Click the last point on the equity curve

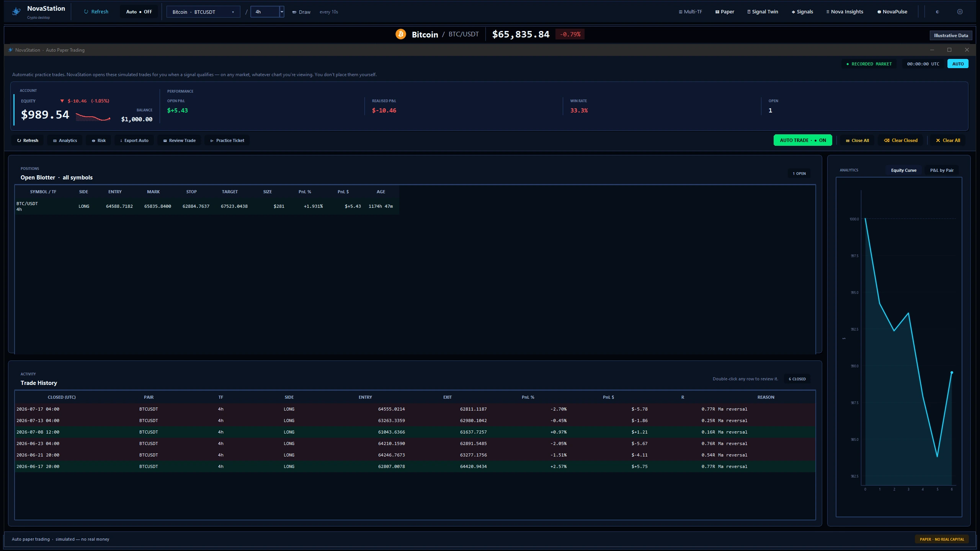[952, 372]
